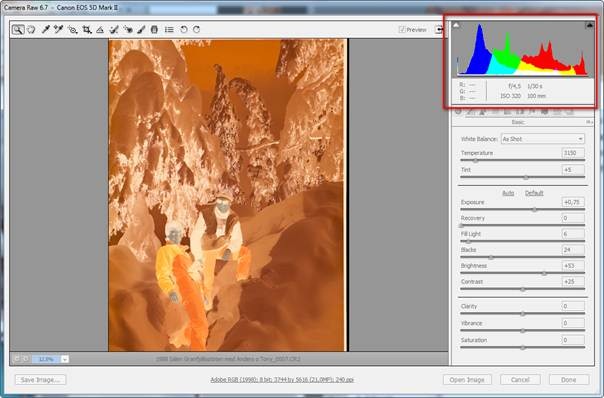Click the Save Image button
This screenshot has width=604, height=398.
tap(40, 380)
